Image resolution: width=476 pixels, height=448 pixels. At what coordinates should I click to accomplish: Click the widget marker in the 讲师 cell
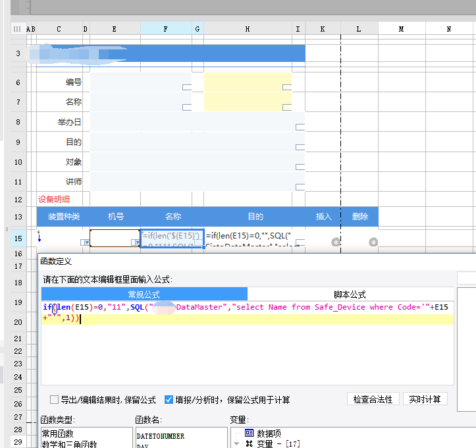300,186
